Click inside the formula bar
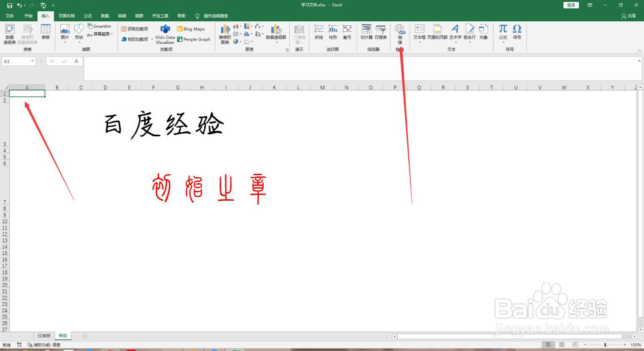 point(360,69)
